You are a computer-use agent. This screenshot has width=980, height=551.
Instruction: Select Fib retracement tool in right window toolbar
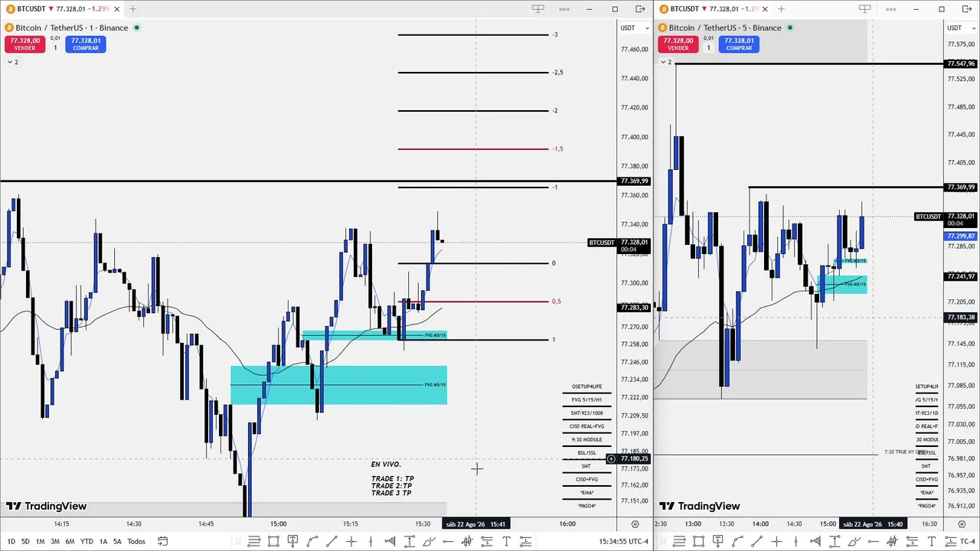[x=679, y=542]
